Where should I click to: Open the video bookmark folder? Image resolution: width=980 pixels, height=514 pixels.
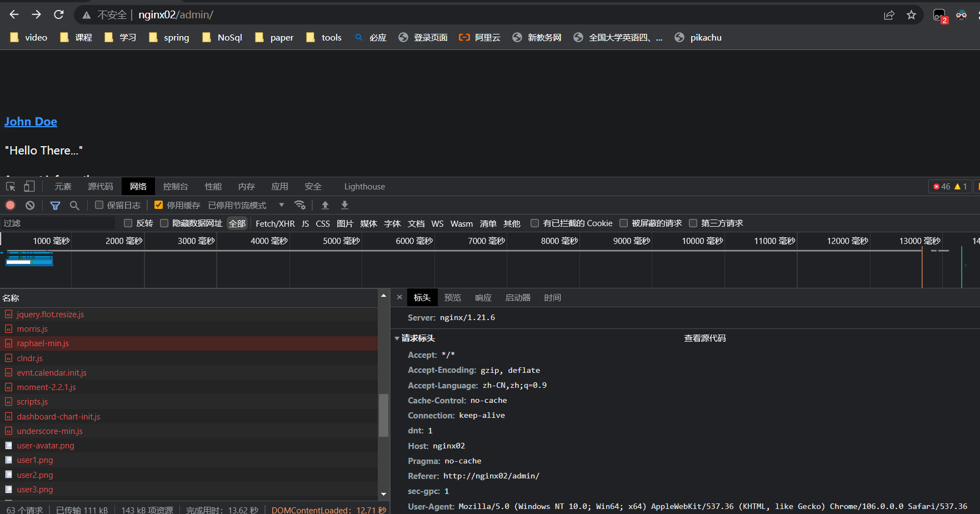coord(29,37)
